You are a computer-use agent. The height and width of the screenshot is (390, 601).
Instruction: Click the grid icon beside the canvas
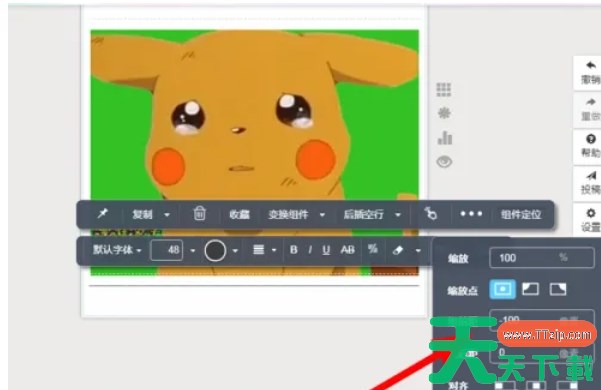click(444, 89)
